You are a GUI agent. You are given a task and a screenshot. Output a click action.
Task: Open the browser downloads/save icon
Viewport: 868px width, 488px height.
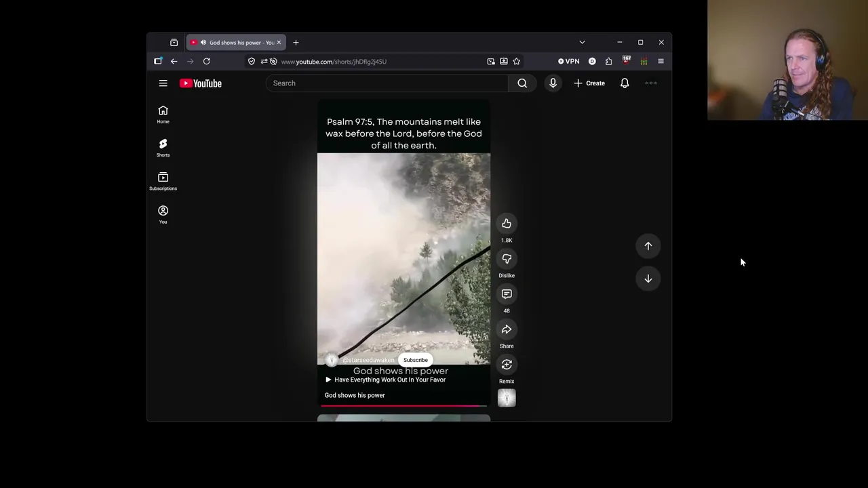[504, 61]
